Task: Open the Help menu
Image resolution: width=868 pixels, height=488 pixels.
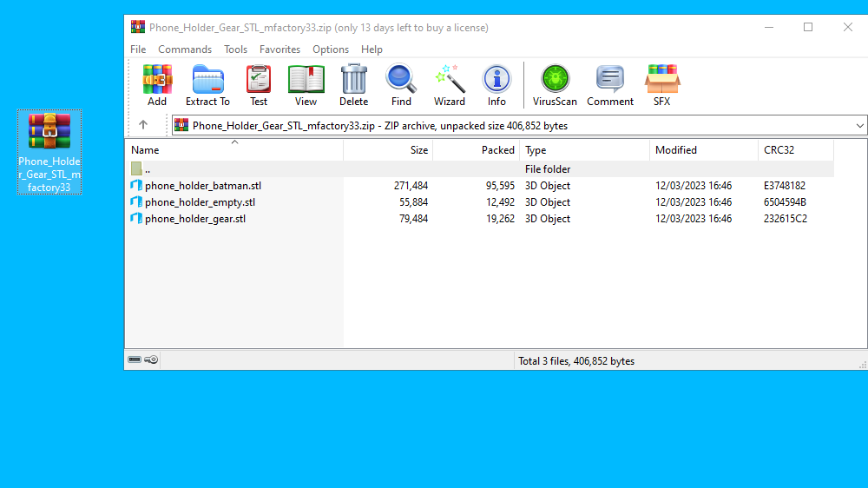Action: click(372, 49)
